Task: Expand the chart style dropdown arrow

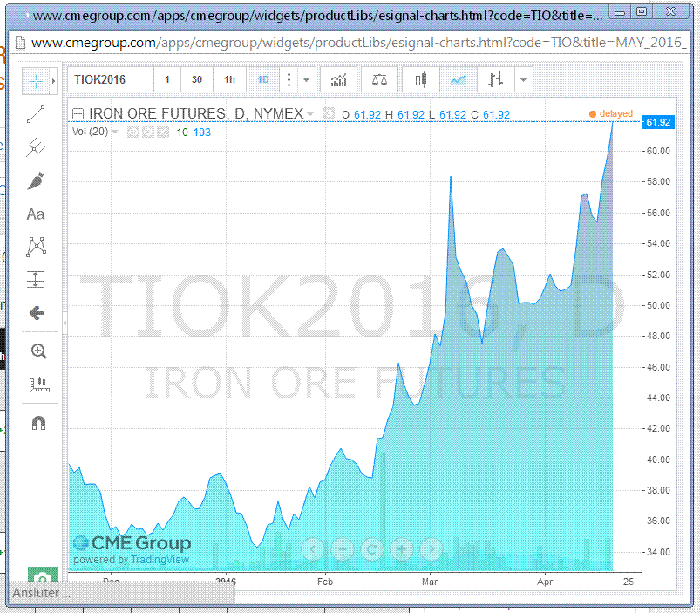Action: [x=523, y=80]
